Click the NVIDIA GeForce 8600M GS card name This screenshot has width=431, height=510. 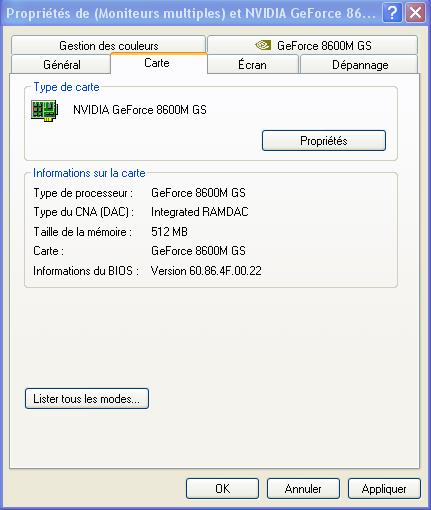[140, 110]
